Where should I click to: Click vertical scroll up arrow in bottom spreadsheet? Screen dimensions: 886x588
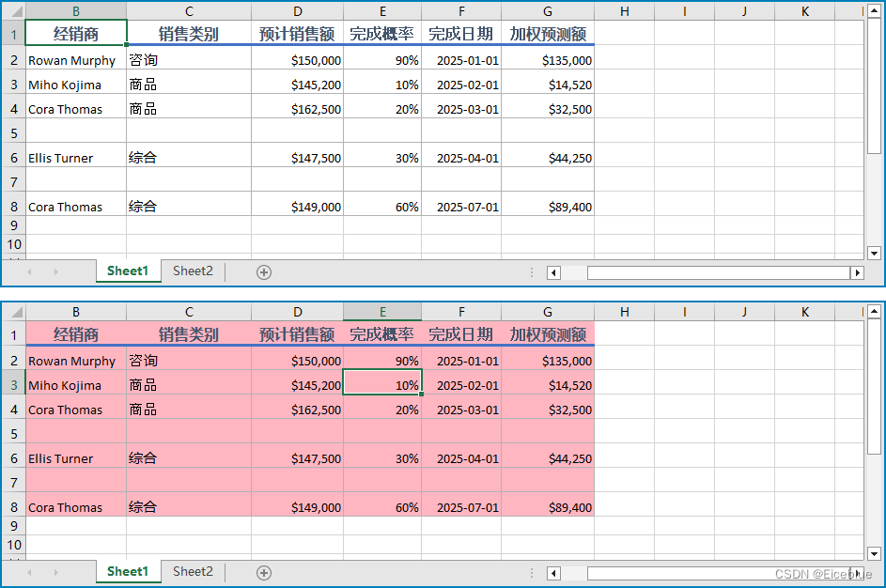point(874,311)
